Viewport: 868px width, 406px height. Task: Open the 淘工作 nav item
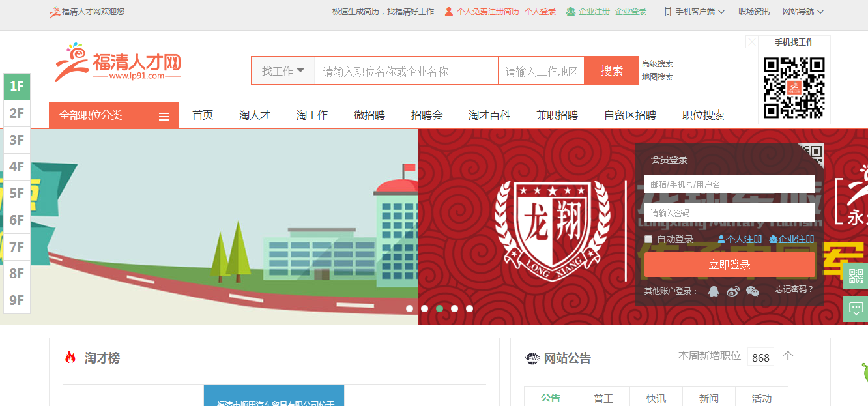coord(312,115)
